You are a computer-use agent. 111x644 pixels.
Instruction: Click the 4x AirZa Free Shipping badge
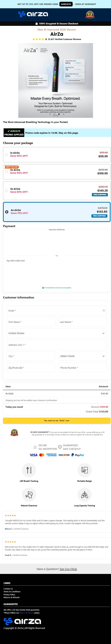coord(99,216)
